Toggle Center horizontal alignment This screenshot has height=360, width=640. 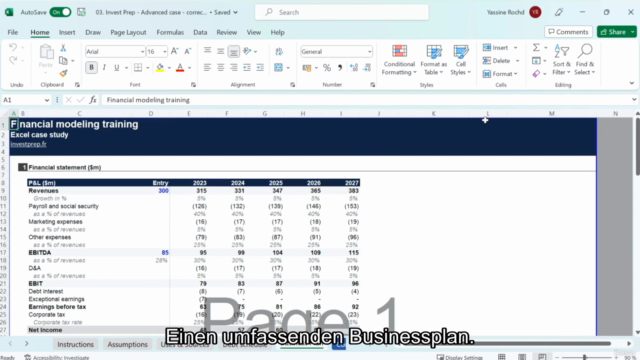pyautogui.click(x=220, y=67)
